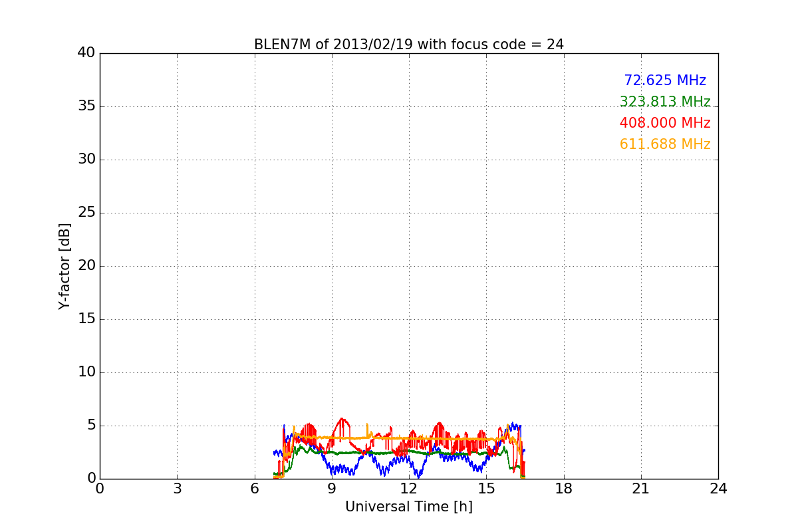The width and height of the screenshot is (798, 532).
Task: Click y-axis tick label 15
Action: coord(86,319)
